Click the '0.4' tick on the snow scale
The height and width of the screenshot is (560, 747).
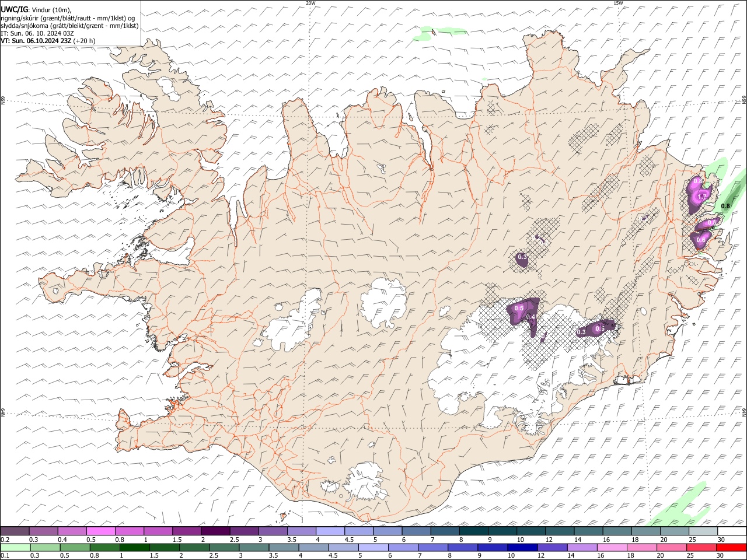[62, 540]
